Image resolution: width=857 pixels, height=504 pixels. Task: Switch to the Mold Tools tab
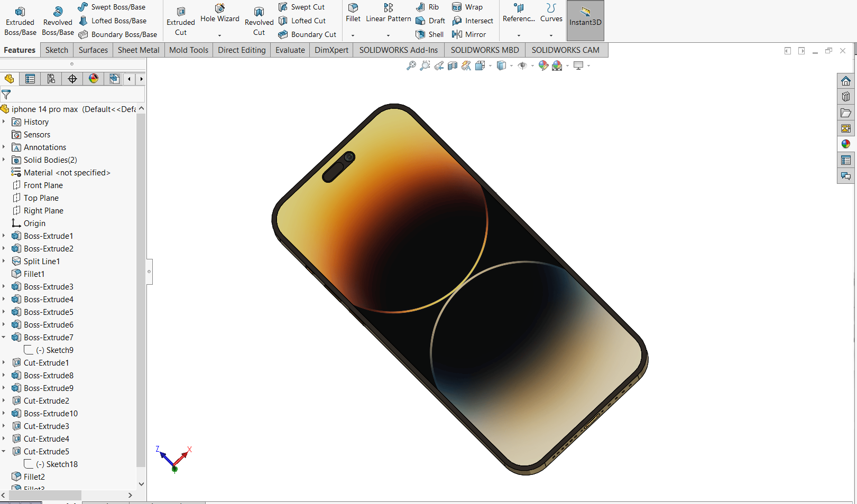[189, 50]
